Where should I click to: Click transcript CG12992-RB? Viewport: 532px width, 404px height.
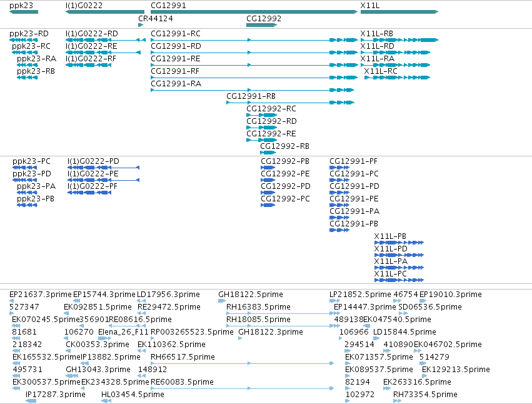(x=268, y=153)
